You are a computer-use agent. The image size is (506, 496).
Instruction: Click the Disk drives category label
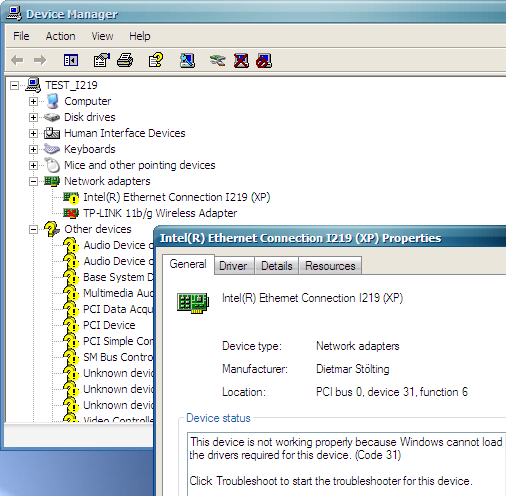point(90,117)
